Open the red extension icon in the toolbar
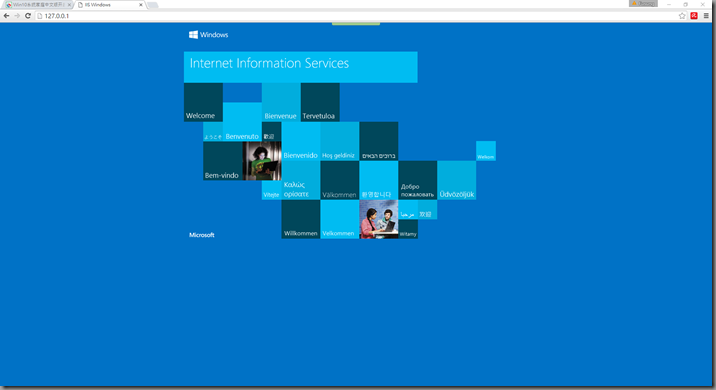The height and width of the screenshot is (390, 716). [694, 16]
